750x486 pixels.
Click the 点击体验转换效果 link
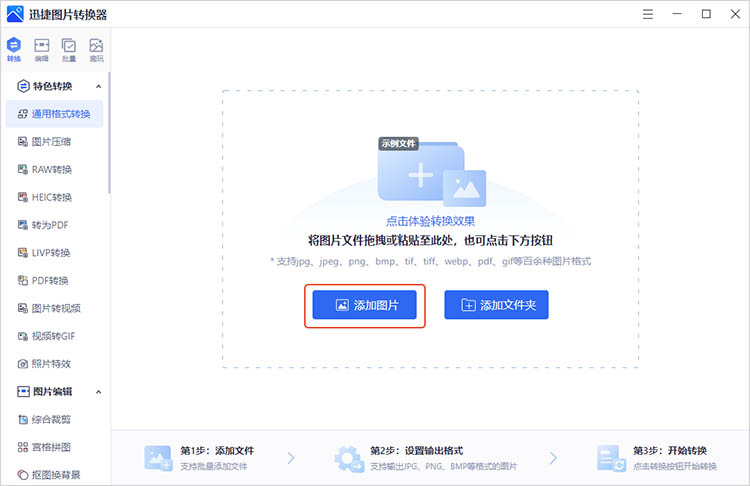430,221
